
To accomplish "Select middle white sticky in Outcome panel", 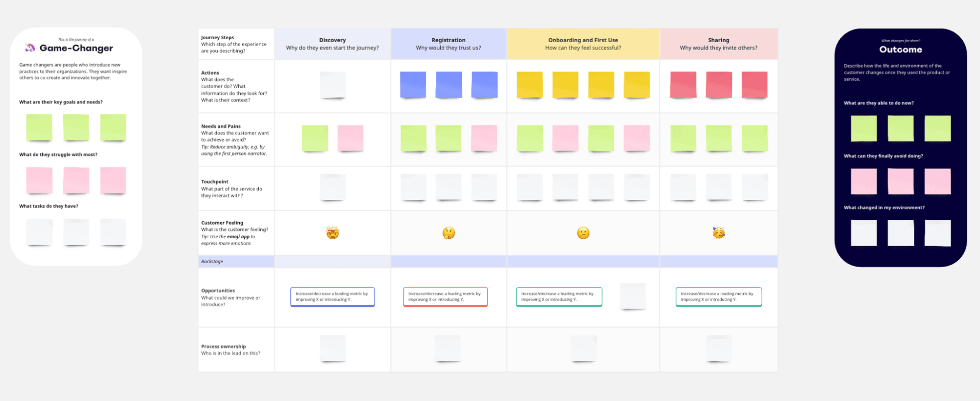I will coord(901,233).
